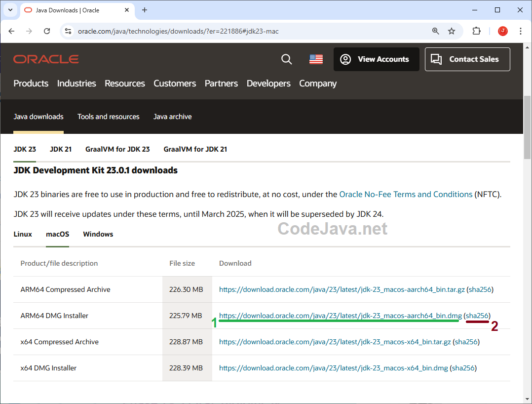
Task: Click 'JDK Development Kit 23.0.1 downloads' heading
Action: pyautogui.click(x=95, y=170)
